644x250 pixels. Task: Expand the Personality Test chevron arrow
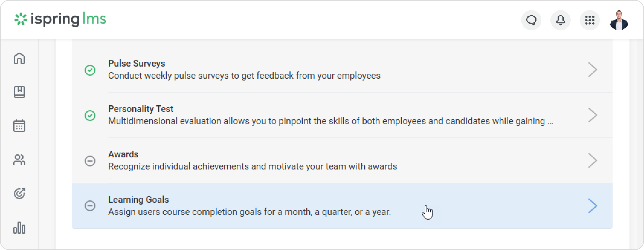[x=592, y=115]
